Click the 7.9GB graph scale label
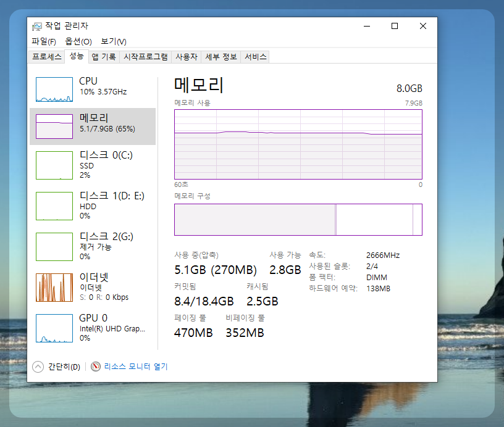Viewport: 504px width, 427px height. pyautogui.click(x=413, y=103)
